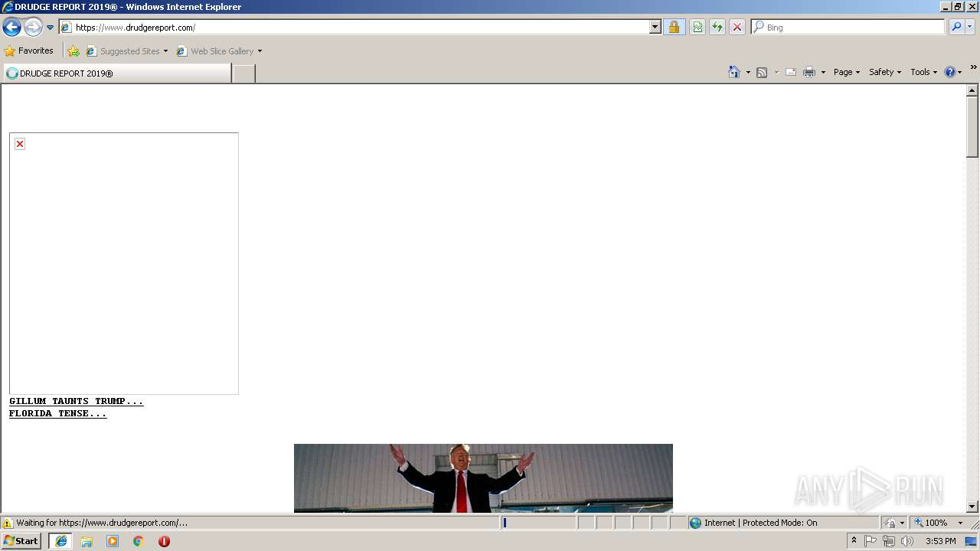
Task: Open GILLUM TAUNTS TRUMP headline
Action: pyautogui.click(x=76, y=401)
